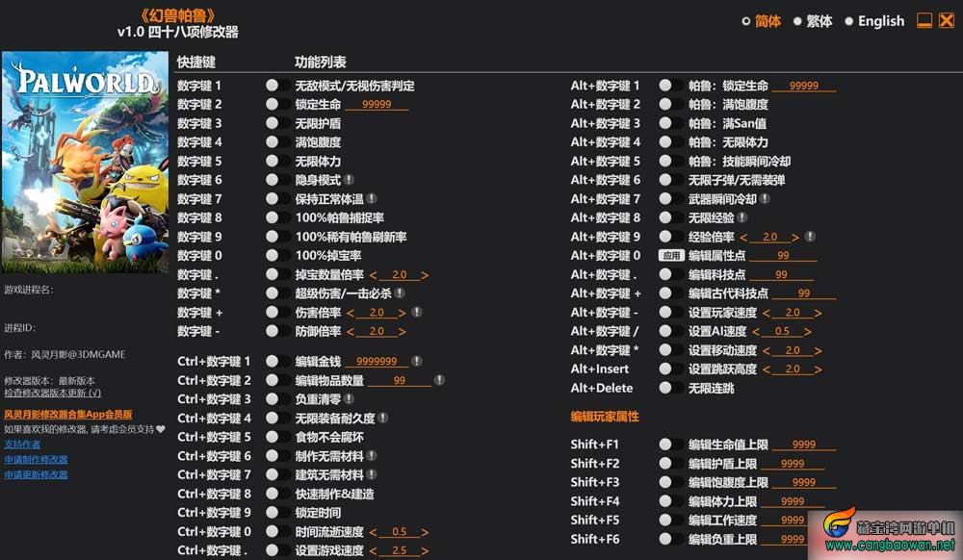
Task: Enable 隐身模式 switch
Action: pyautogui.click(x=277, y=180)
